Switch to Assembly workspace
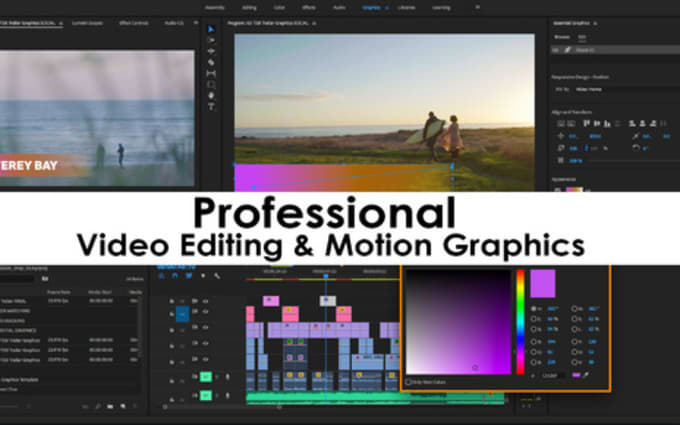680x425 pixels. (215, 8)
